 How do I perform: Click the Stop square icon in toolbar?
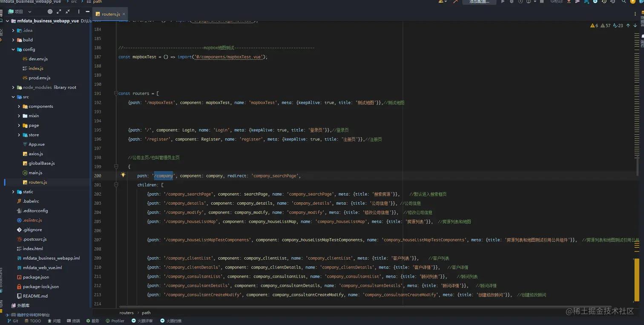pyautogui.click(x=542, y=2)
